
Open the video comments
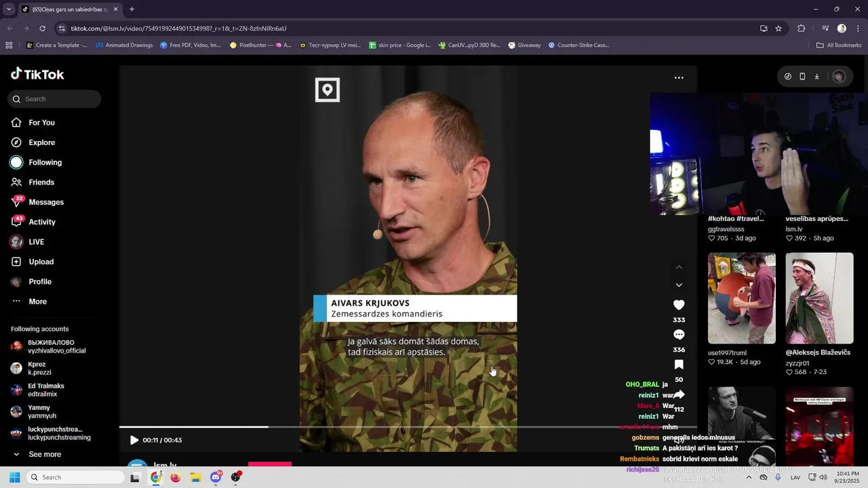click(679, 335)
